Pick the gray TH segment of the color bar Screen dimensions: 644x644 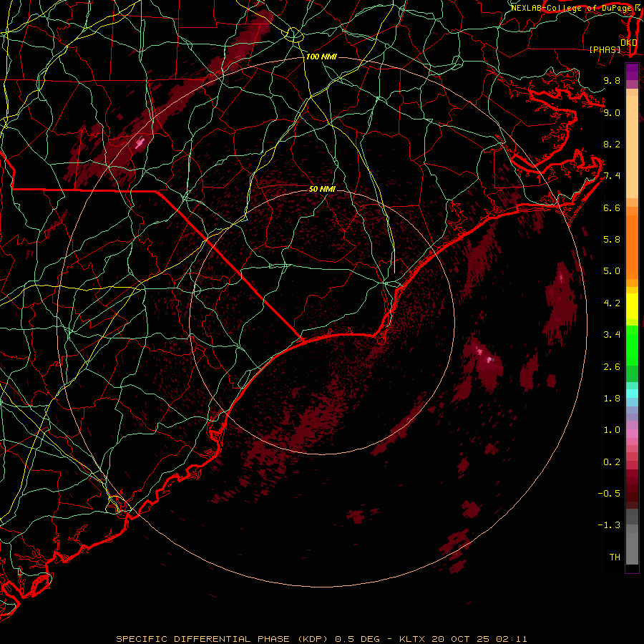[x=632, y=545]
